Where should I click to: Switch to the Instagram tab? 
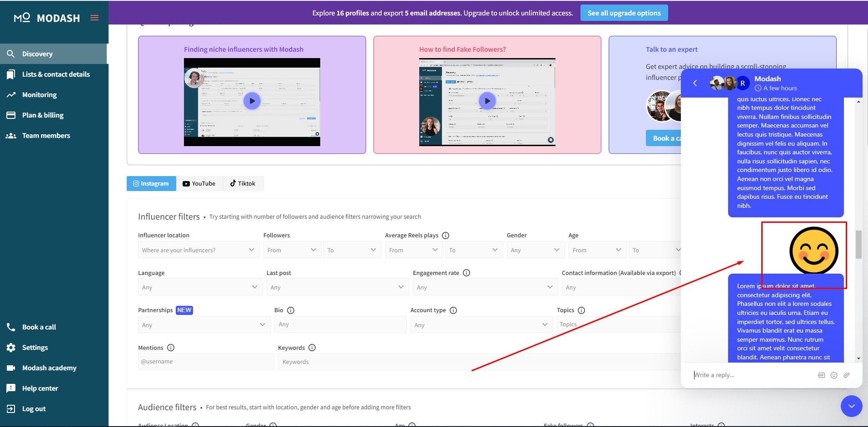(151, 183)
